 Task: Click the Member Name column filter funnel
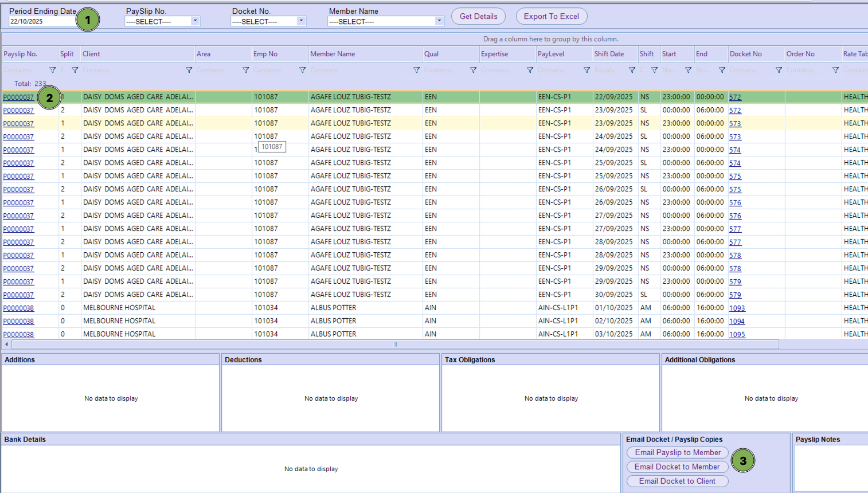[x=416, y=70]
